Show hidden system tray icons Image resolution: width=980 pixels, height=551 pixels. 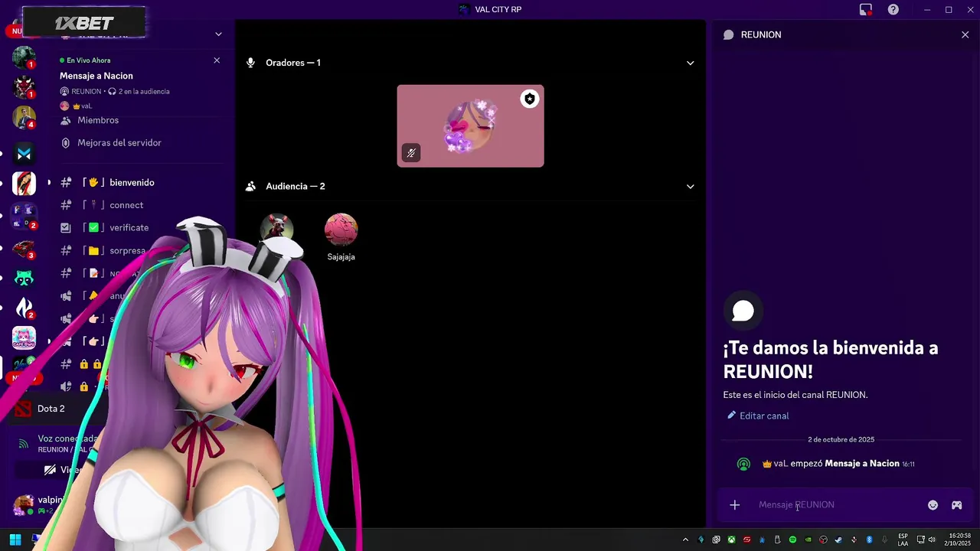click(x=685, y=540)
